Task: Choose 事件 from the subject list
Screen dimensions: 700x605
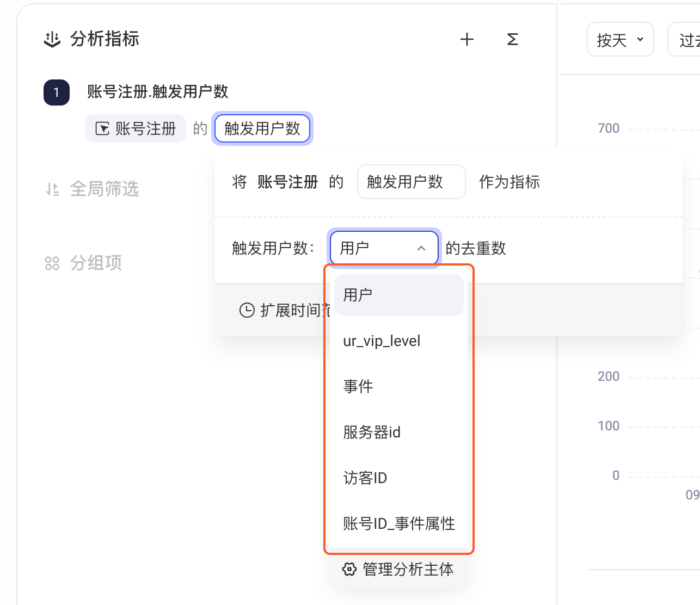Action: 399,386
